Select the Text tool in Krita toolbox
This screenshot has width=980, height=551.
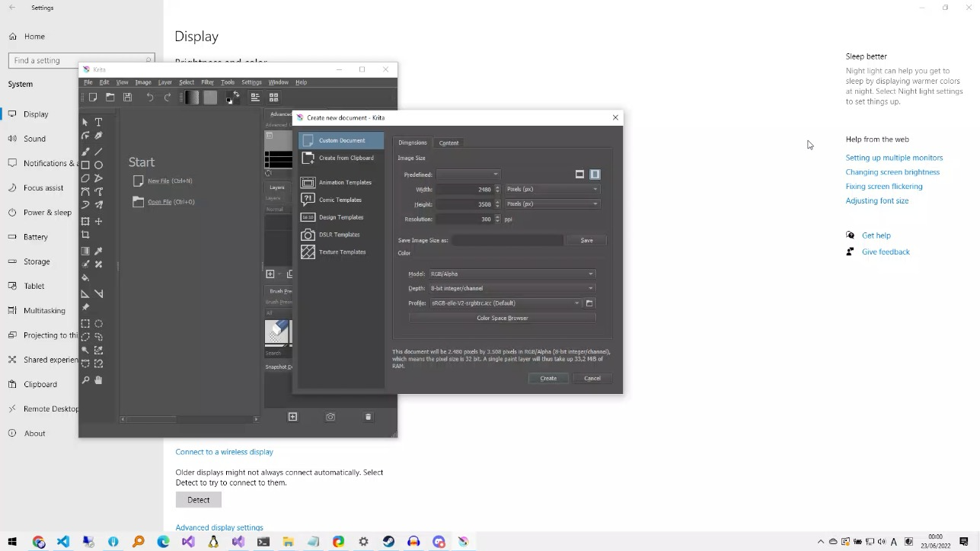pyautogui.click(x=98, y=122)
